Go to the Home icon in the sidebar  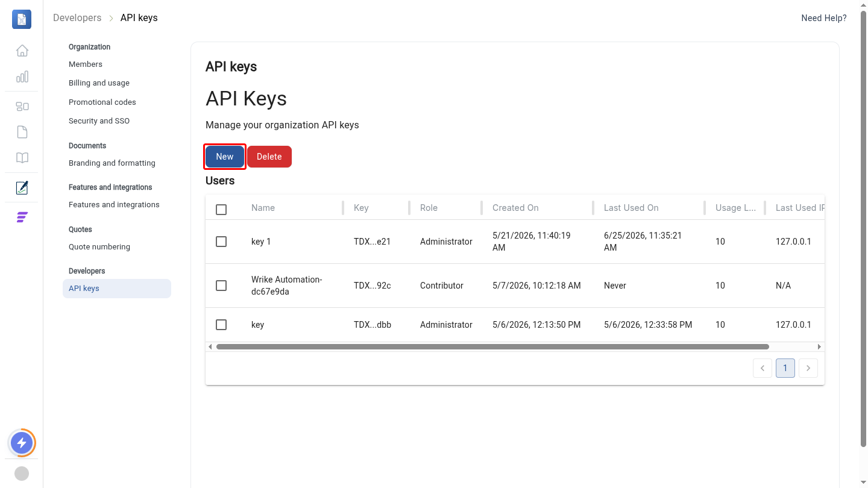tap(22, 51)
